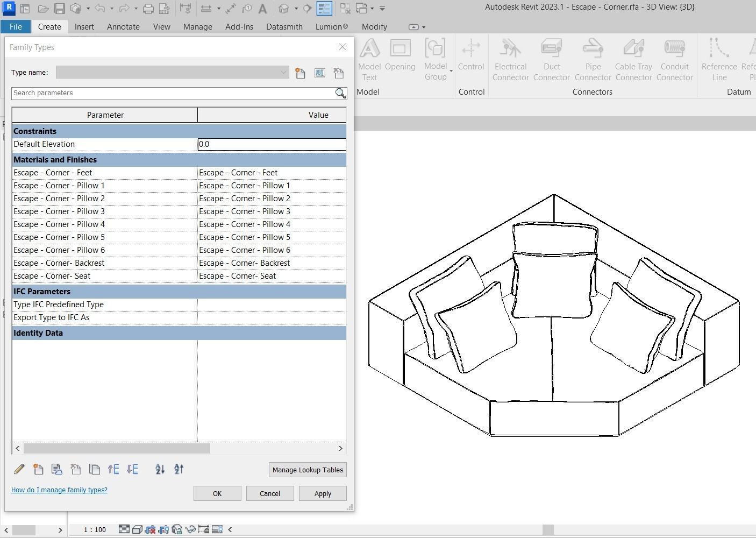The width and height of the screenshot is (756, 538).
Task: Click the Open folder icon in Quick Access Toolbar
Action: [x=44, y=9]
